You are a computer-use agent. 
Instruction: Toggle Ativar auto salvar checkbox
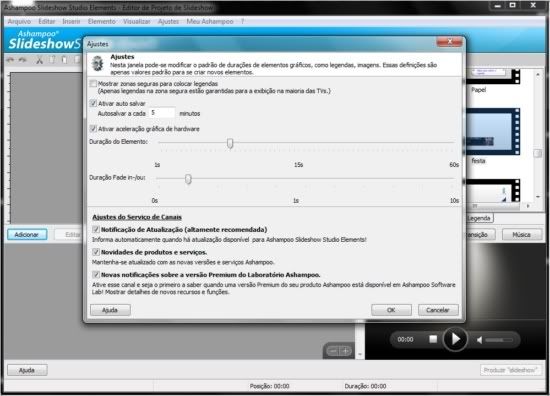(x=93, y=103)
